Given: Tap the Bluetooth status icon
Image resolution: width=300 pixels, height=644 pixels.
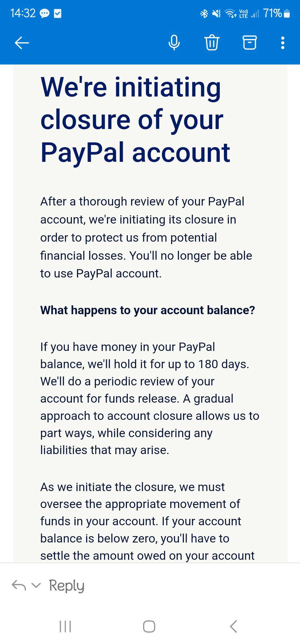Looking at the screenshot, I should coord(204,13).
